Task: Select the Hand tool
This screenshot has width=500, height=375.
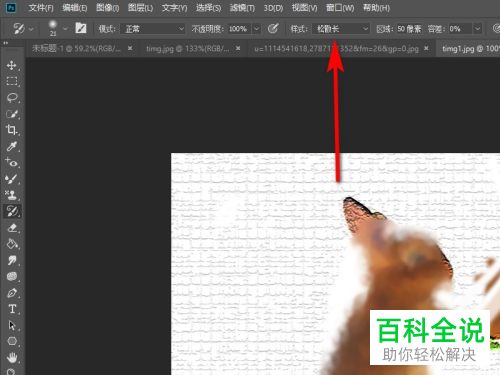Action: pyautogui.click(x=12, y=358)
